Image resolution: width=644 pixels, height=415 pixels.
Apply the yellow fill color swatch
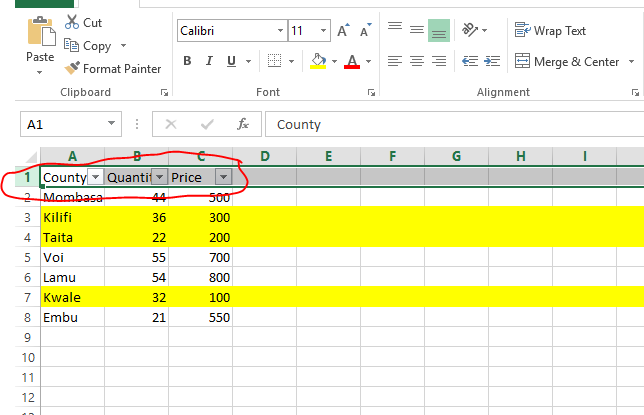click(318, 62)
